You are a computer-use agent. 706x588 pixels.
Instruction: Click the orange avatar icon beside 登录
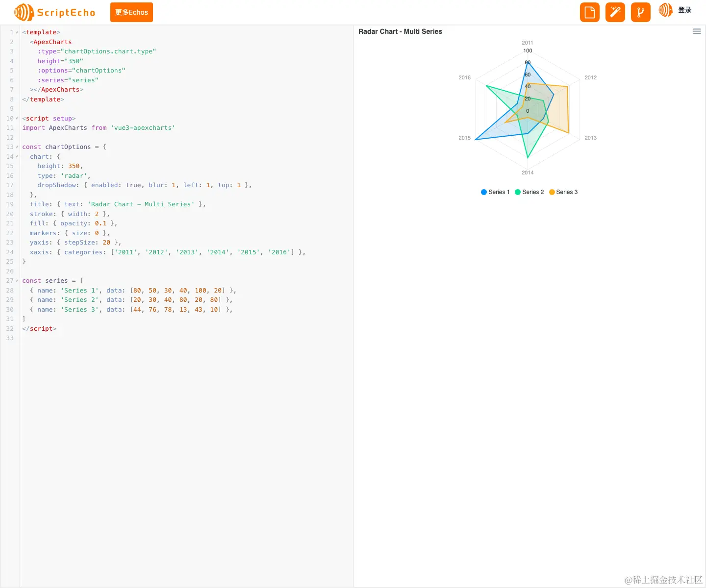tap(665, 10)
